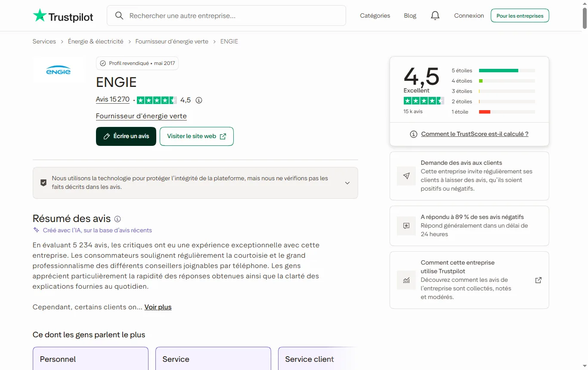Viewport: 588px width, 370px height.
Task: Click the pencil icon in Écrire un avis
Action: pyautogui.click(x=107, y=136)
